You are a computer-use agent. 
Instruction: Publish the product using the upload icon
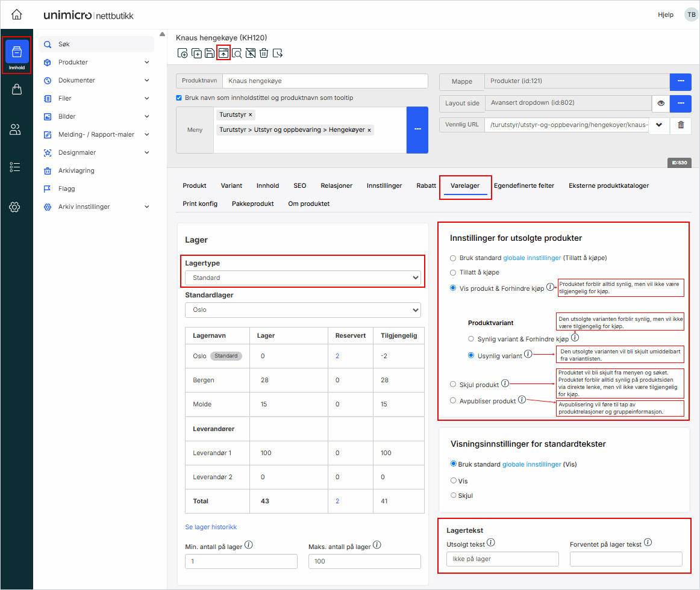[223, 53]
